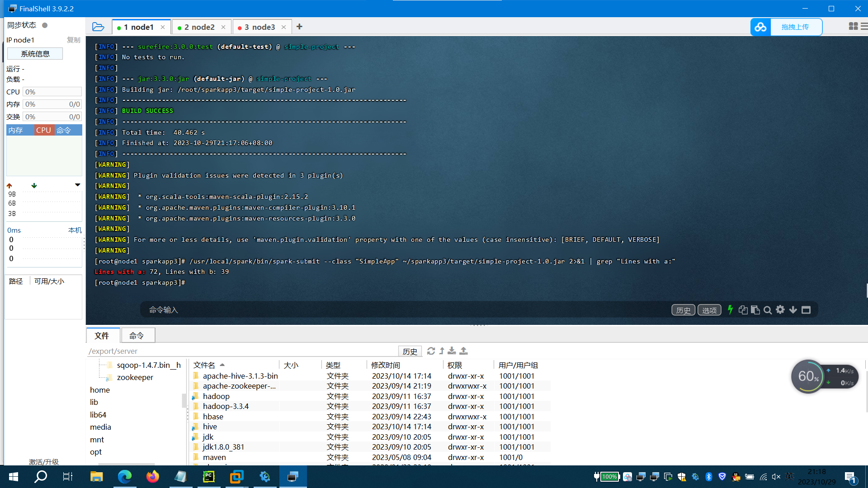Screen dimensions: 868x488
Task: Open terminal settings gear icon
Action: tap(780, 310)
